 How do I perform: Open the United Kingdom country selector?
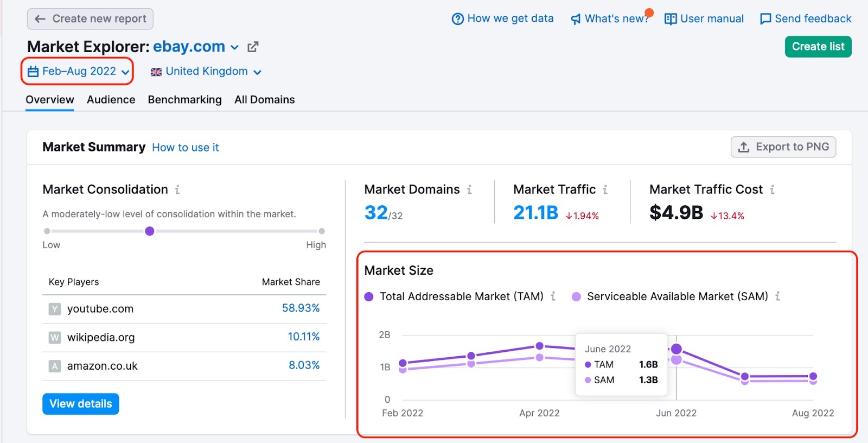pyautogui.click(x=206, y=72)
